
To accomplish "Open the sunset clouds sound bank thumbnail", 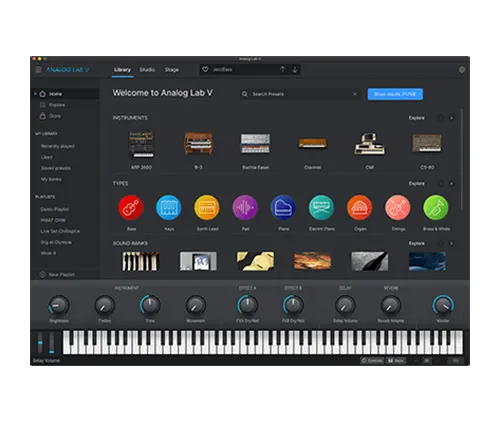I will [x=313, y=261].
